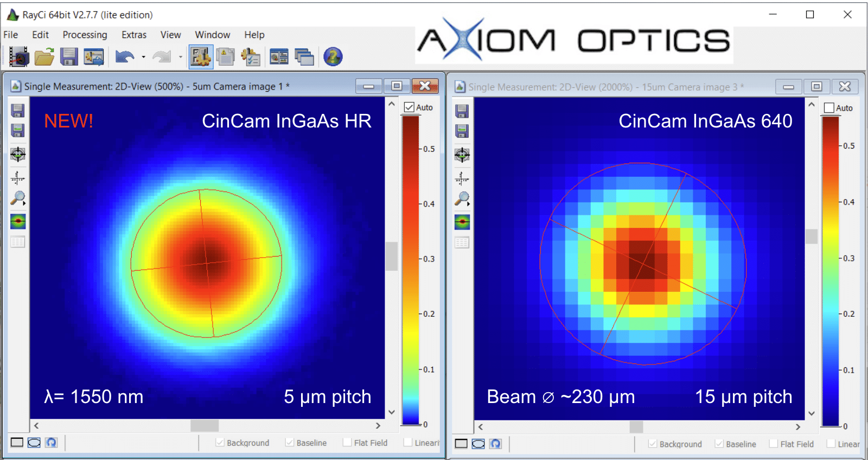The width and height of the screenshot is (868, 460).
Task: Click crosshair target icon in 15um window
Action: point(462,155)
